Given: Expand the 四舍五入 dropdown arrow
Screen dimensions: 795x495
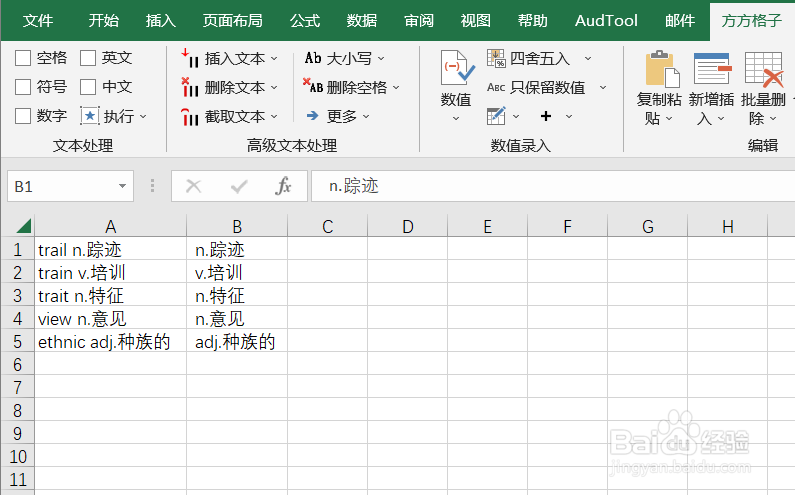Looking at the screenshot, I should (588, 59).
